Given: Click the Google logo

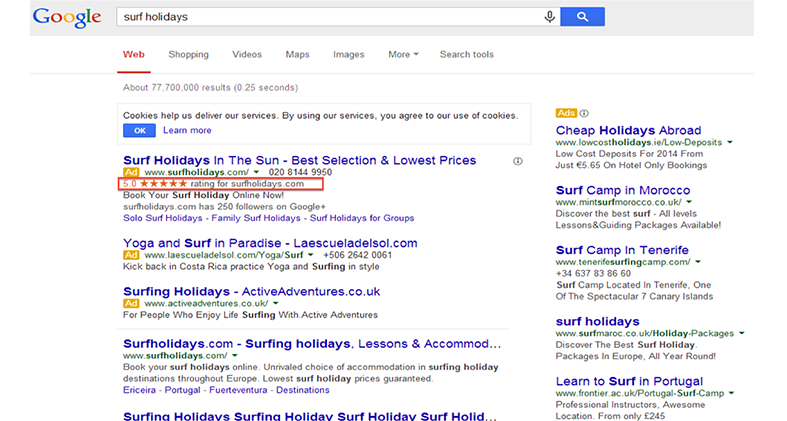Looking at the screenshot, I should click(66, 17).
